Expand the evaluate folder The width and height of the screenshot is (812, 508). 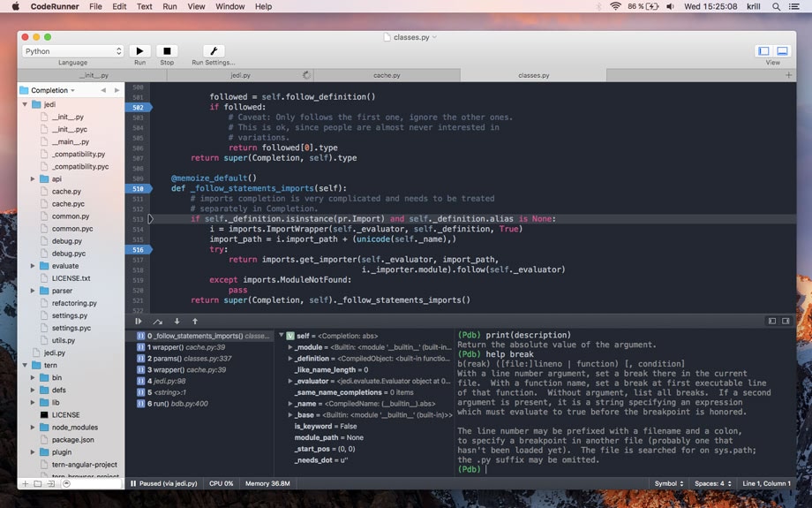pyautogui.click(x=33, y=266)
